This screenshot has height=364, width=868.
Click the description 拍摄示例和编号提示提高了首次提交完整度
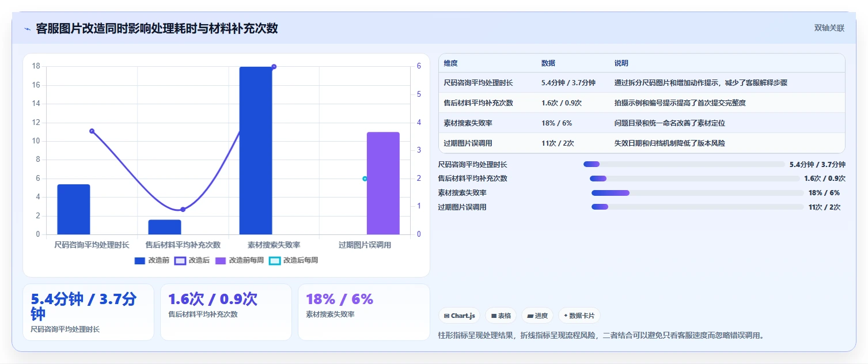(x=680, y=103)
